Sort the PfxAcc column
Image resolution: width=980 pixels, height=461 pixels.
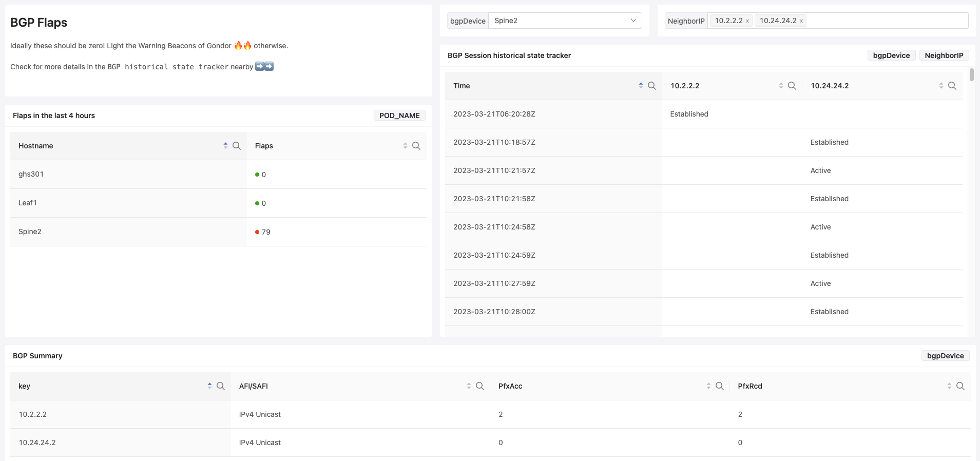[708, 386]
